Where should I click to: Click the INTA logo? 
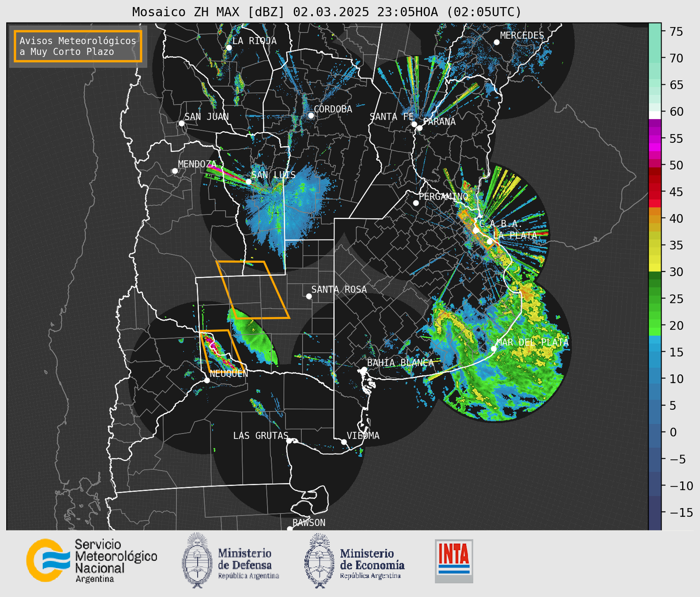click(x=454, y=561)
